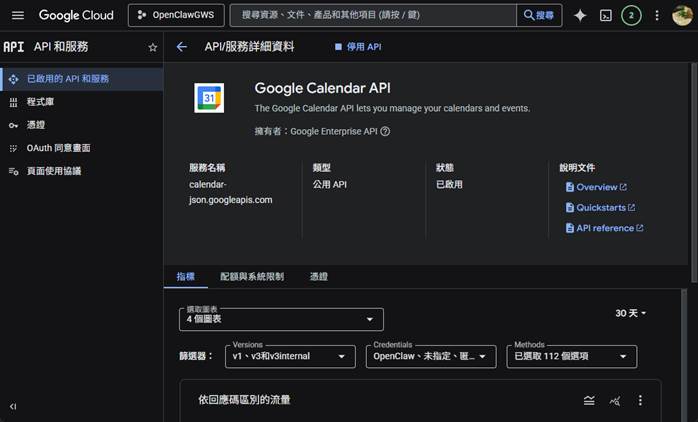The width and height of the screenshot is (698, 422).
Task: Open the three-dot settings menu in header
Action: 657,16
